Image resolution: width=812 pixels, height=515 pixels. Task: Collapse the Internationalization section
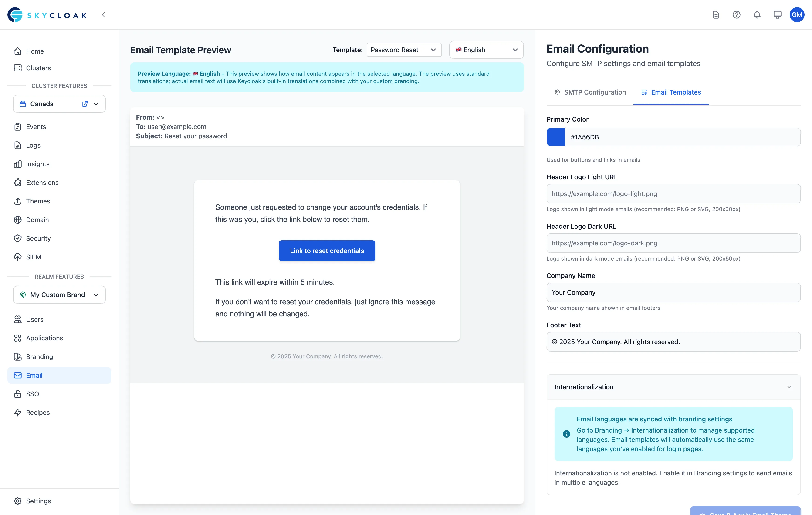pyautogui.click(x=789, y=387)
